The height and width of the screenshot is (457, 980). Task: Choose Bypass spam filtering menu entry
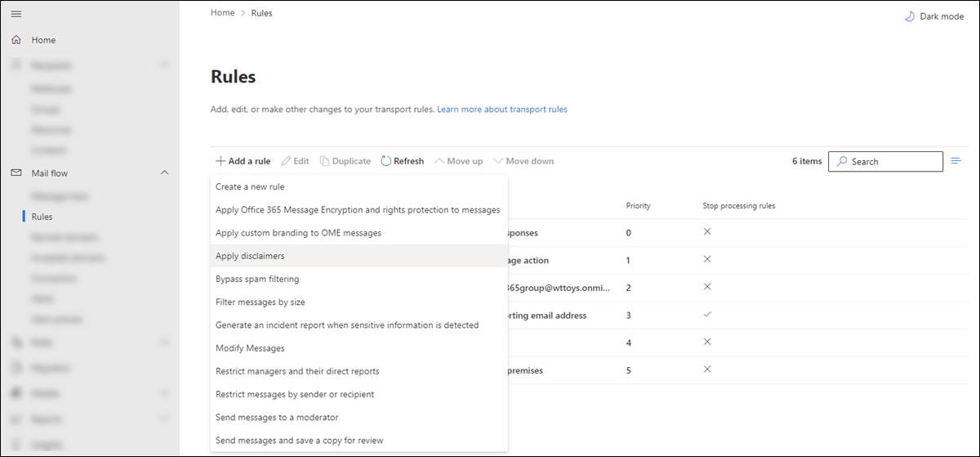pyautogui.click(x=257, y=279)
